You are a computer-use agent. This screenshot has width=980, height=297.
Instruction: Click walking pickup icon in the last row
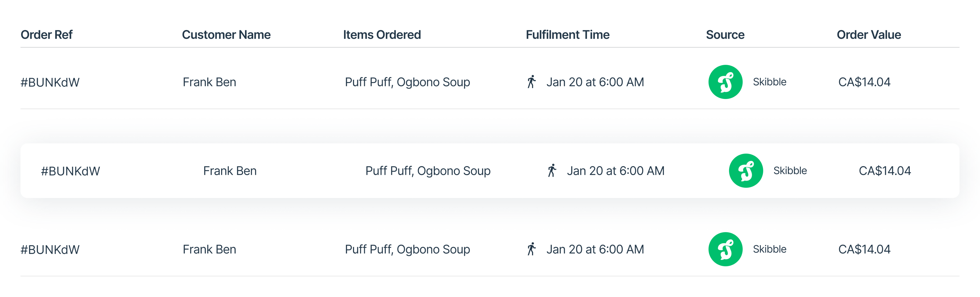[x=531, y=249]
